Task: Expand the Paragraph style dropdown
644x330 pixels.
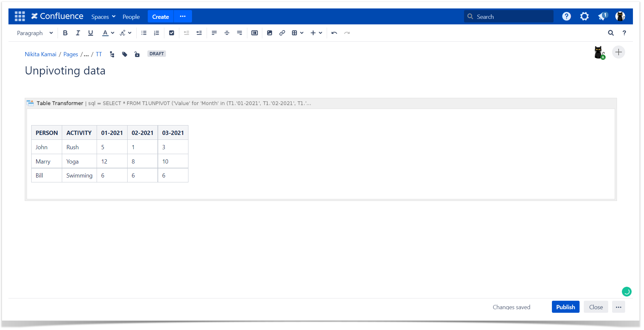Action: tap(35, 33)
